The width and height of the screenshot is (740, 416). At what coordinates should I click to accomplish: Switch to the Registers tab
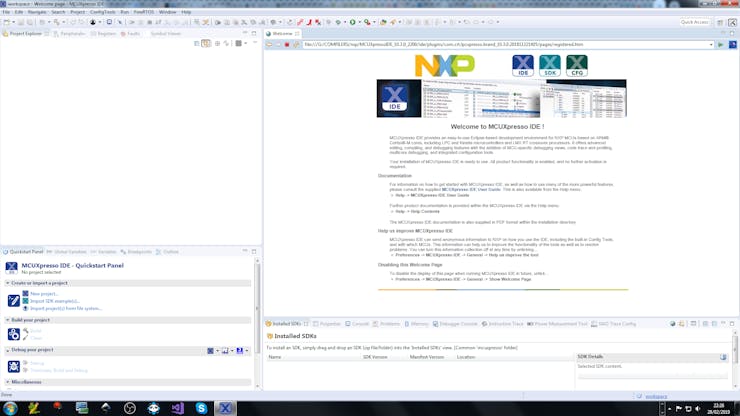tap(103, 34)
